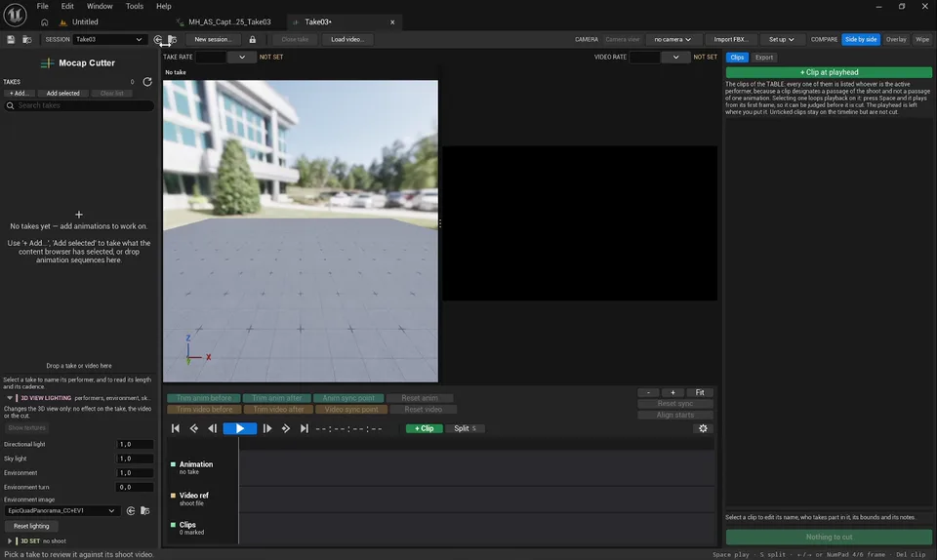
Task: Switch compare mode to Wipe
Action: click(x=922, y=39)
